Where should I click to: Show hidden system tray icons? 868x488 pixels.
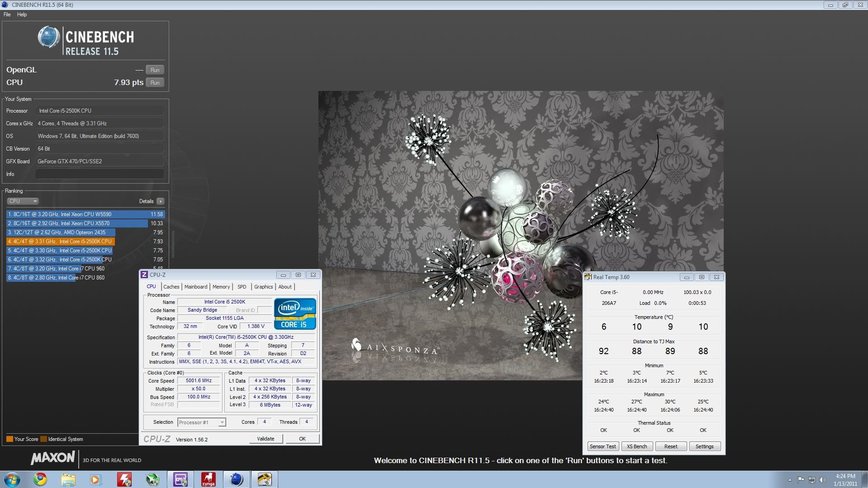790,480
